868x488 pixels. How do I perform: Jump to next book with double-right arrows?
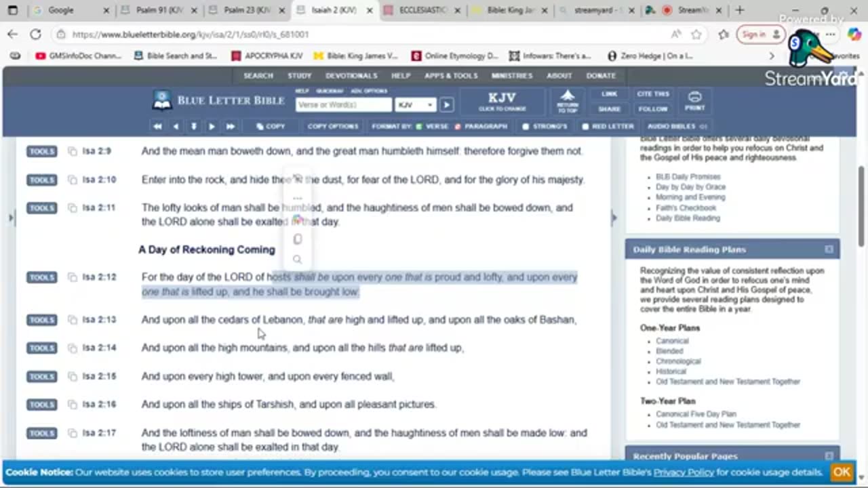(x=230, y=127)
